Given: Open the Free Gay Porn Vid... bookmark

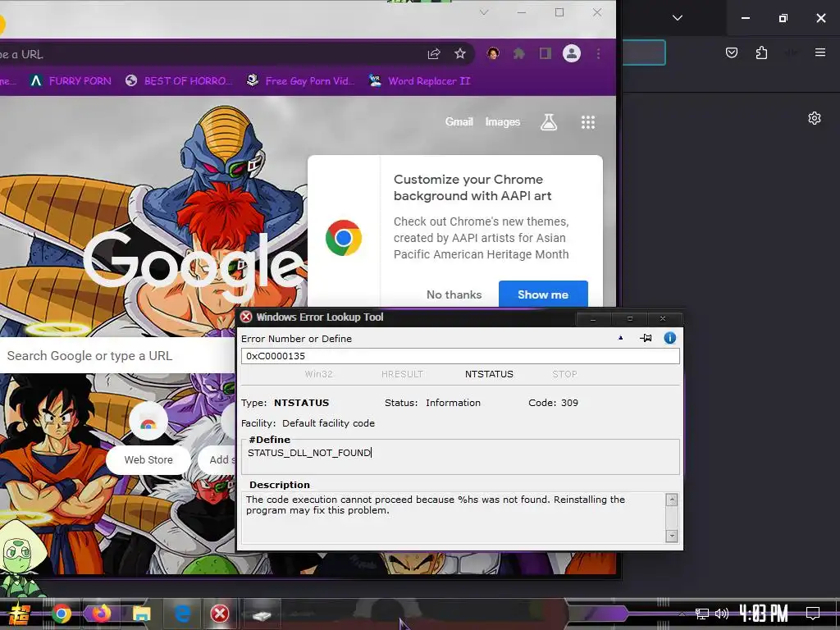Looking at the screenshot, I should tap(300, 81).
